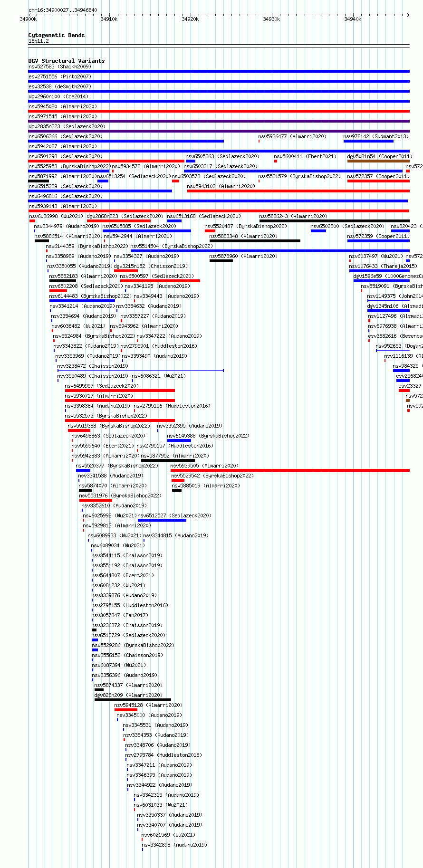This screenshot has height=868, width=423.
Task: Click the red bar of nsv5945080 (Almarri2020)
Action: (219, 111)
